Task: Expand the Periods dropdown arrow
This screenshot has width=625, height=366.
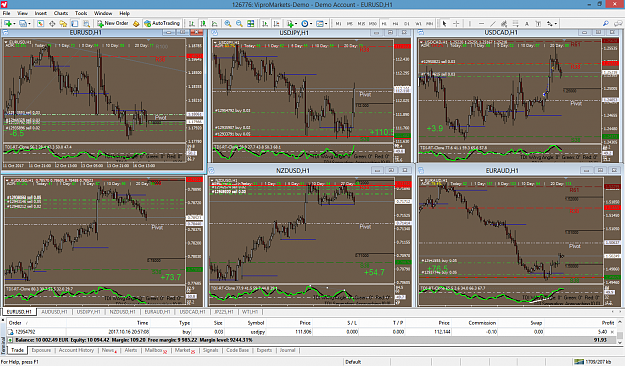Action: pyautogui.click(x=311, y=24)
